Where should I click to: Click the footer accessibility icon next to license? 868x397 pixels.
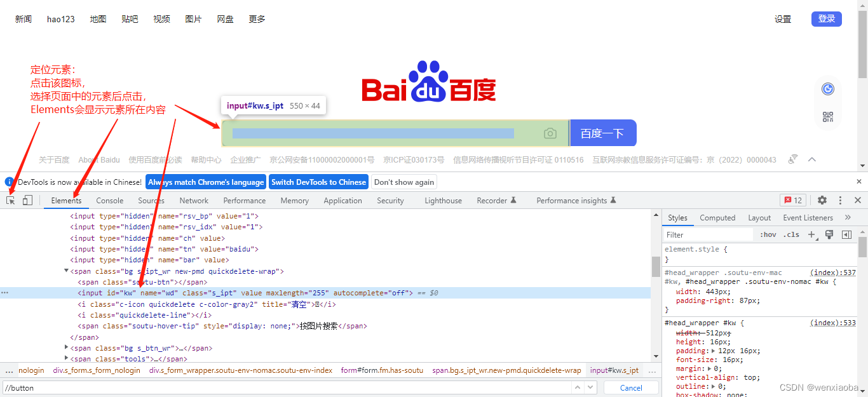point(793,159)
